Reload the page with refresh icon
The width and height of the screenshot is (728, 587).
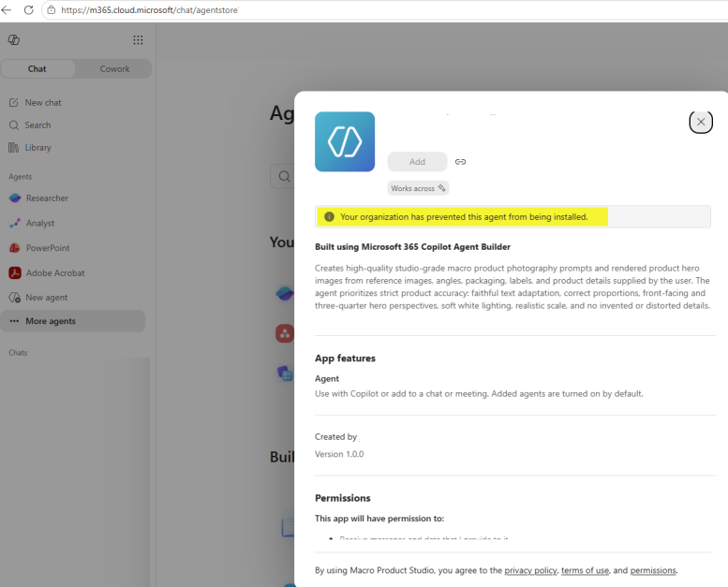click(x=29, y=9)
